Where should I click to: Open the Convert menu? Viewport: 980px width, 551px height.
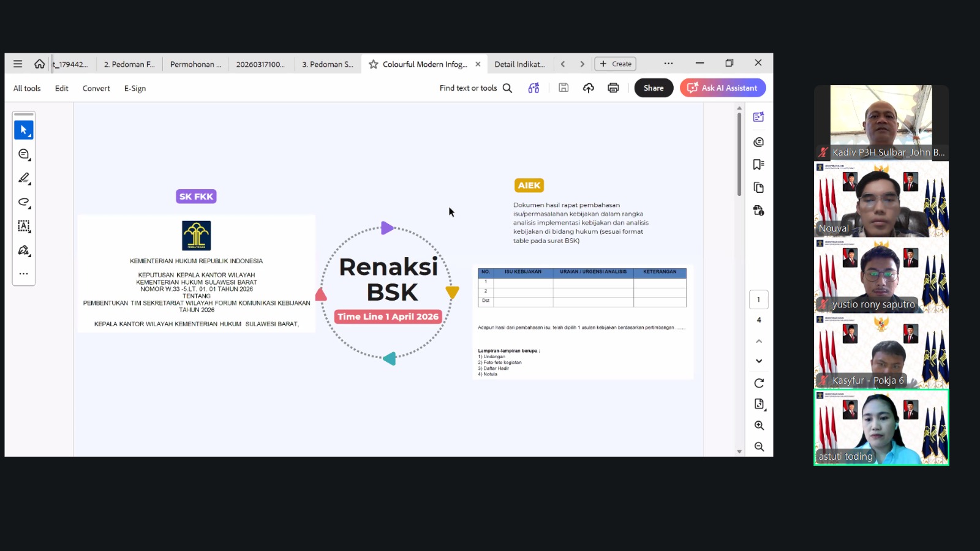click(x=96, y=88)
